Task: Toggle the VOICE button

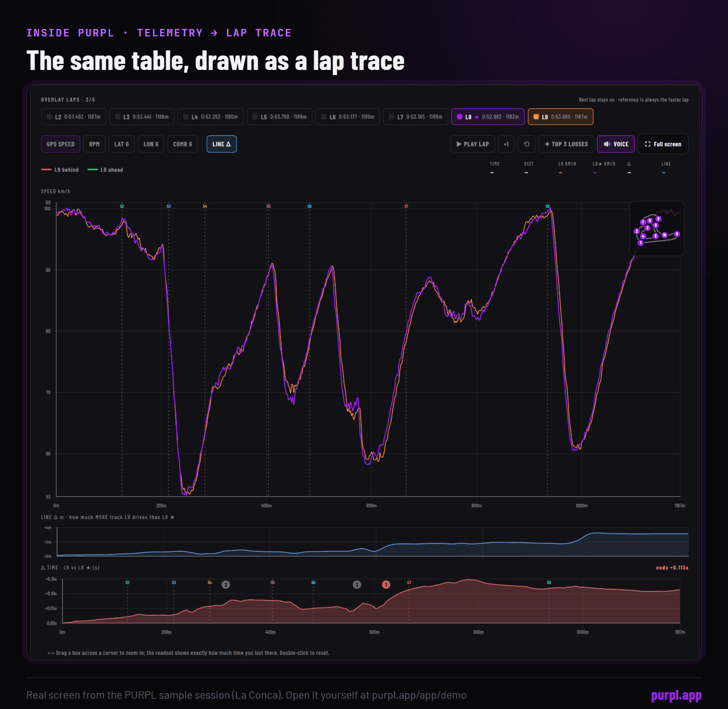Action: point(616,144)
